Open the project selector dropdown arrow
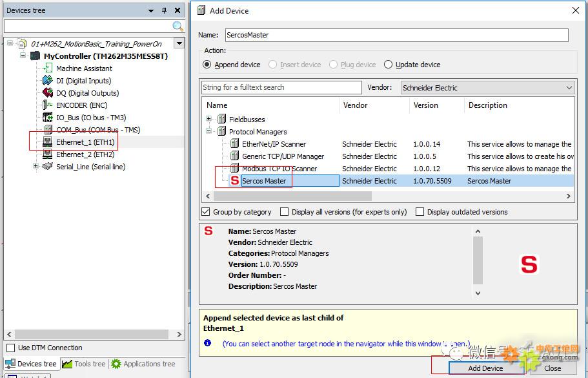Screen dimensions: 588x378 tap(179, 43)
